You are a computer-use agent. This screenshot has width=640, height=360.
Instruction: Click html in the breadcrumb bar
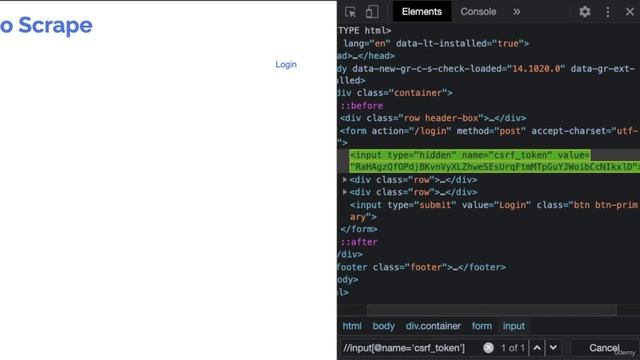(352, 326)
